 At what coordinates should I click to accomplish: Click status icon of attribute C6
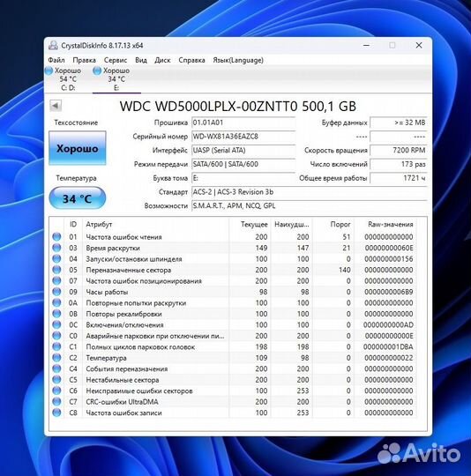click(56, 390)
